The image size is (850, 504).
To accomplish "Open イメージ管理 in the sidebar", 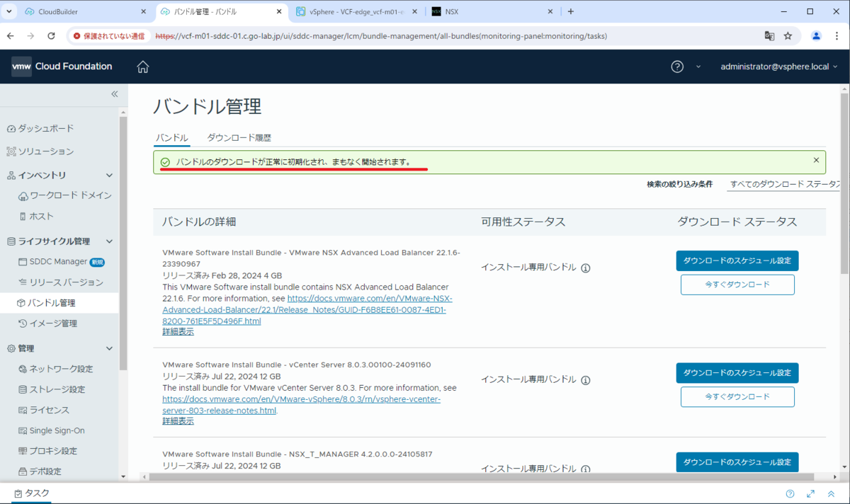I will (48, 323).
